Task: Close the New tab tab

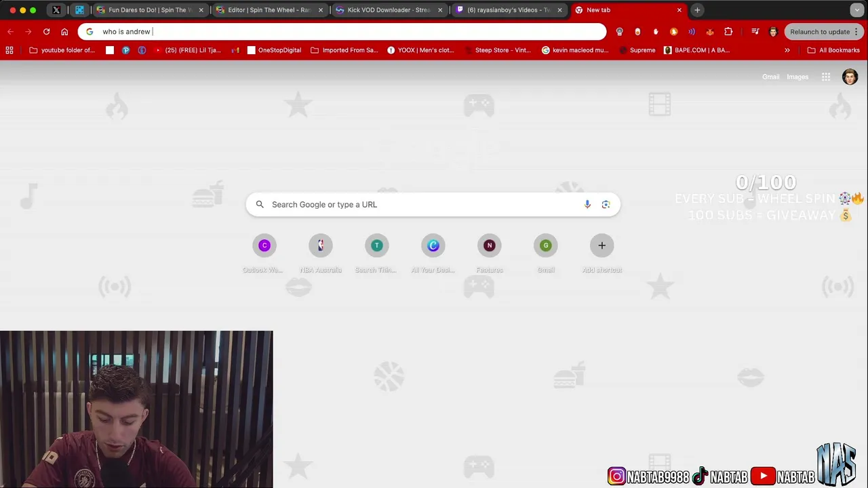Action: coord(679,10)
